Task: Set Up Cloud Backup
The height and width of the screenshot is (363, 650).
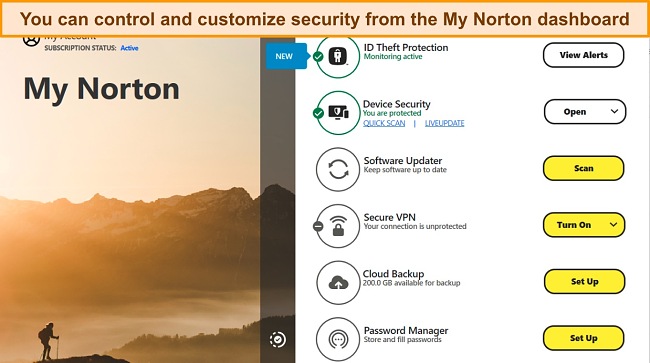Action: click(x=584, y=282)
